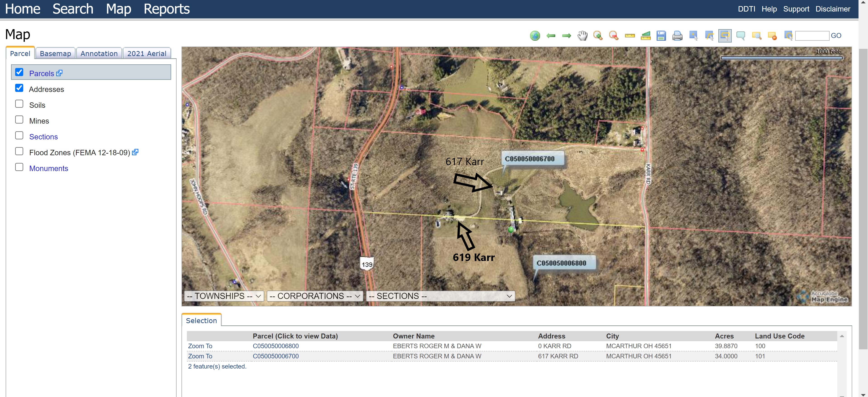Image resolution: width=868 pixels, height=397 pixels.
Task: Switch to the Basemap tab
Action: click(x=55, y=53)
